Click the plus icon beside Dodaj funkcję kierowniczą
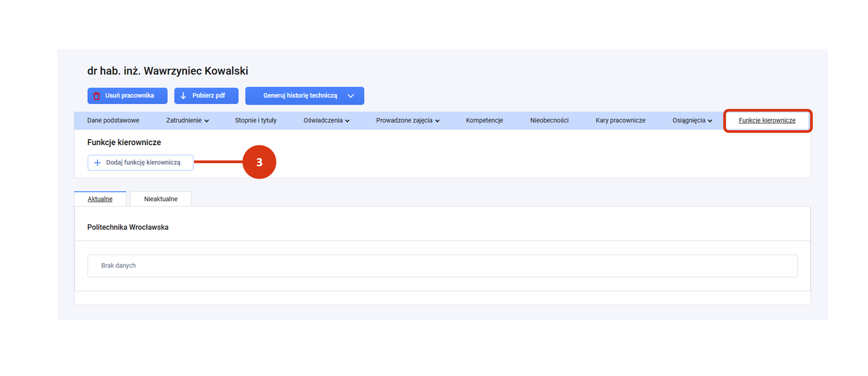 [x=97, y=163]
